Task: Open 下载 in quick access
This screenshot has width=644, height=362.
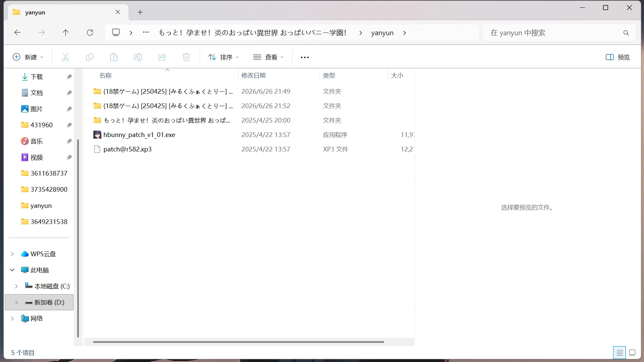Action: click(37, 77)
